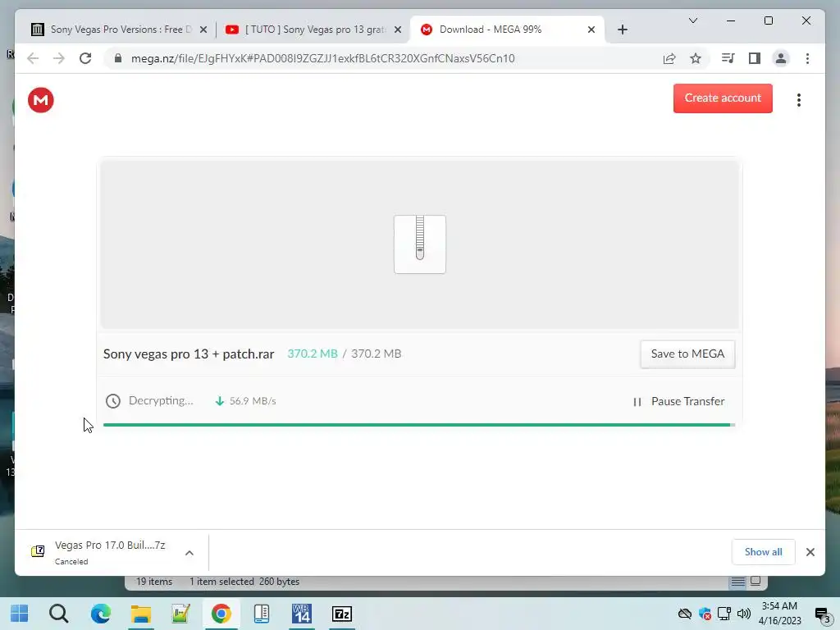Open notification center icon

click(x=823, y=614)
